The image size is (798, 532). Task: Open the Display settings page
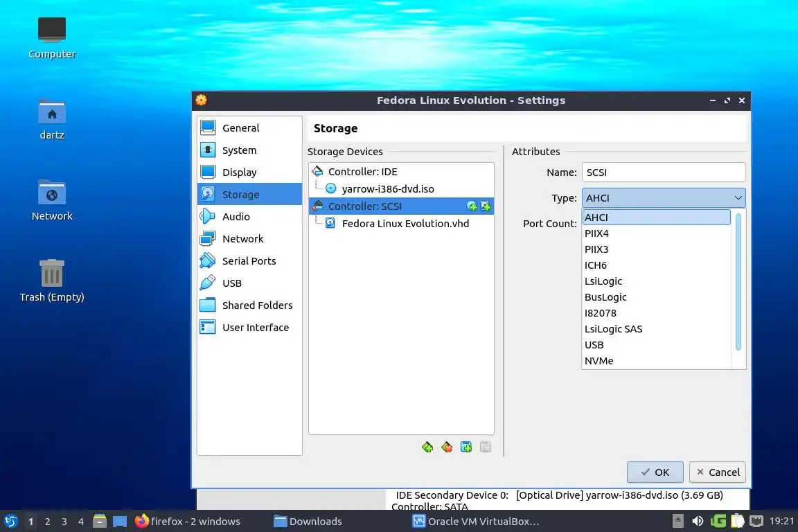(x=249, y=172)
